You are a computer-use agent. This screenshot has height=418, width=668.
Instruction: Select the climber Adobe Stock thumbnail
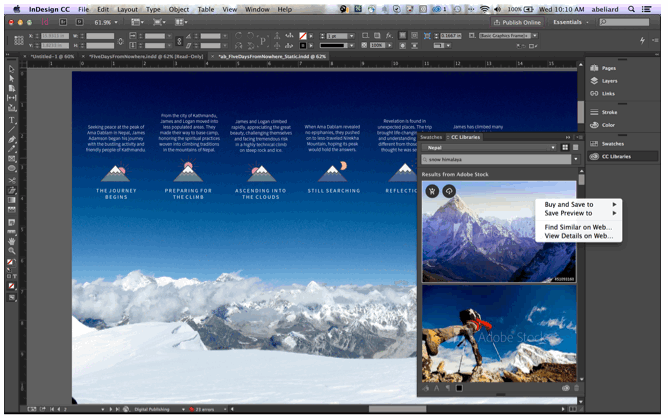pos(499,334)
